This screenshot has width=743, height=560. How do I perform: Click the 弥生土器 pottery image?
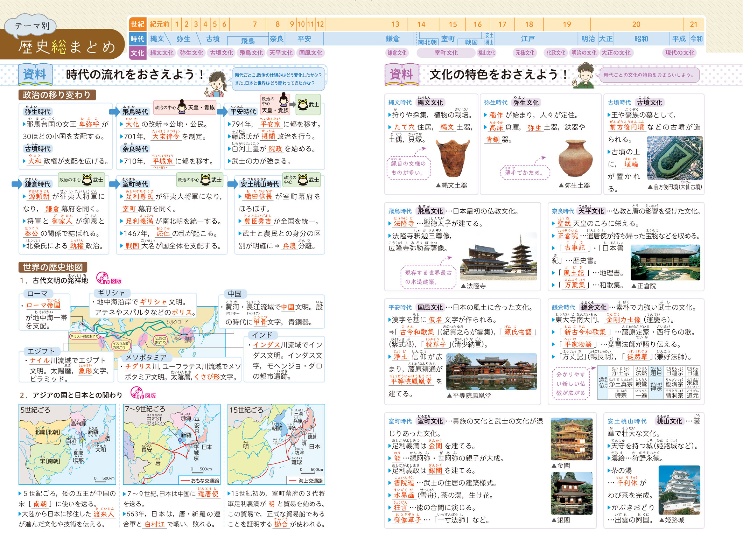coord(575,159)
